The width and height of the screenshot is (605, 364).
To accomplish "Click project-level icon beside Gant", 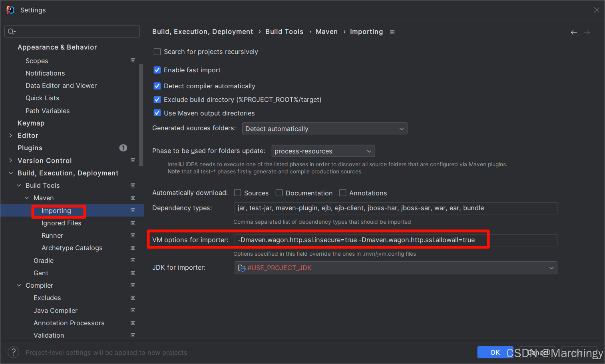I will tap(133, 273).
